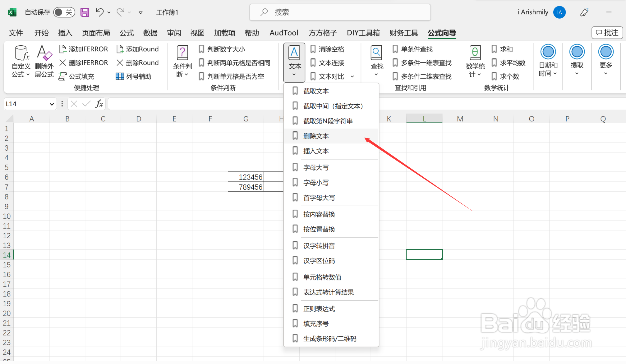Screen dimensions: 626x364
Task: Open the 自定义公式 dropdown
Action: 21,61
